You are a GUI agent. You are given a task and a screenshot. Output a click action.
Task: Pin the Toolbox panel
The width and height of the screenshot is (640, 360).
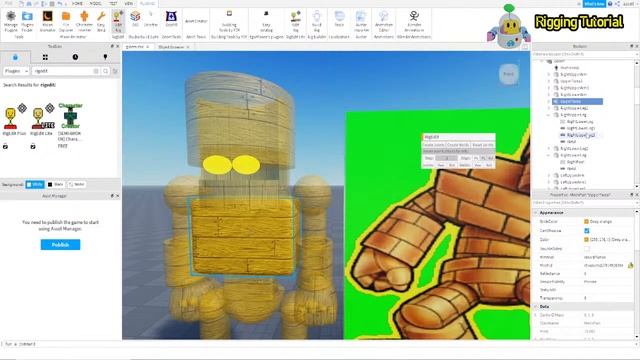pyautogui.click(x=112, y=47)
